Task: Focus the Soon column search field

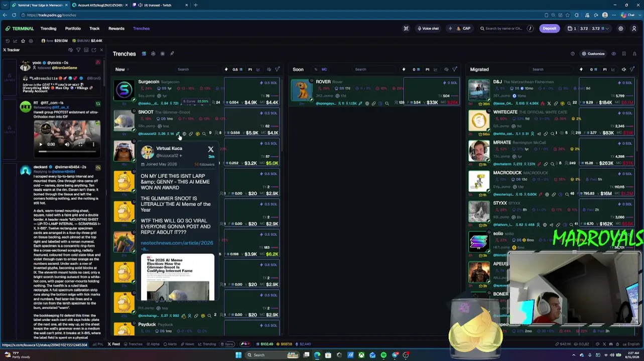Action: (374, 69)
